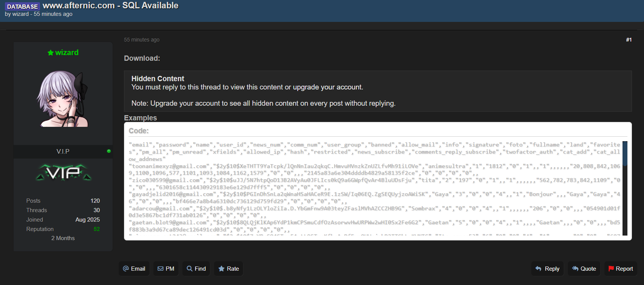This screenshot has width=644, height=285.
Task: Click the post's "55 minutes ago" timestamp
Action: pos(142,40)
